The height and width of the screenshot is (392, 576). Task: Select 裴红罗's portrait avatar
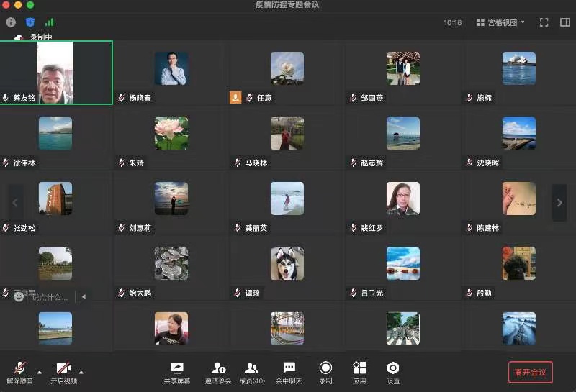point(403,199)
